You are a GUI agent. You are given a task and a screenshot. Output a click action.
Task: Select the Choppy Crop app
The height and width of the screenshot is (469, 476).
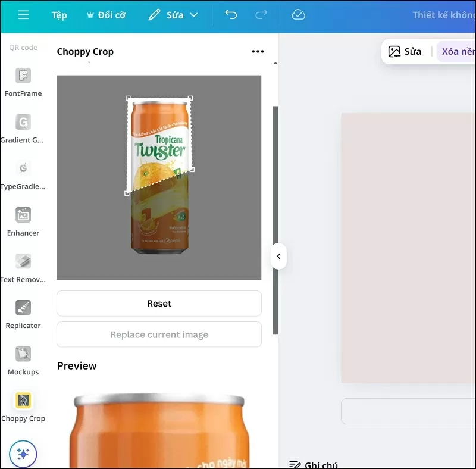(23, 407)
